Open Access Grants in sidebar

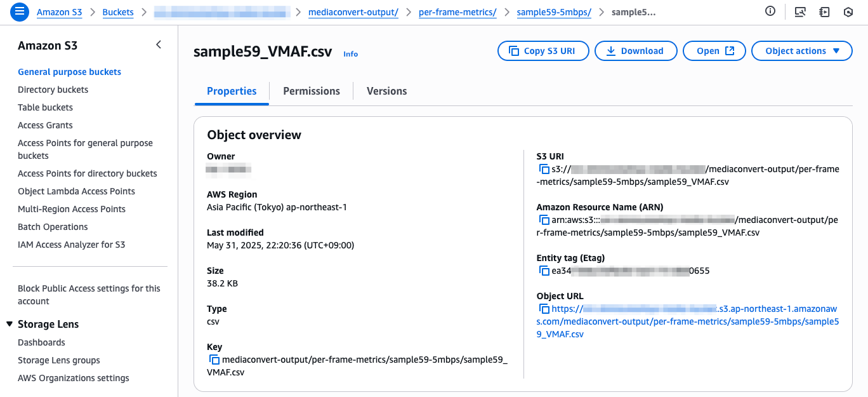45,125
